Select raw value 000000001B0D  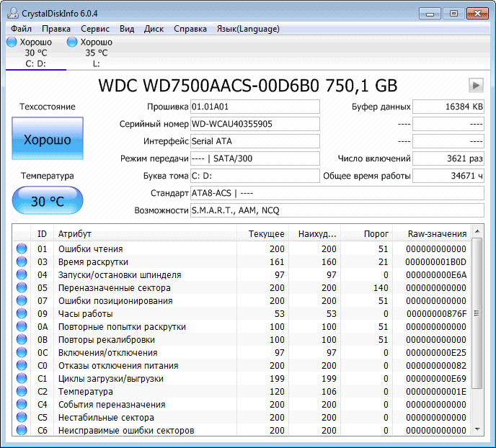[436, 262]
